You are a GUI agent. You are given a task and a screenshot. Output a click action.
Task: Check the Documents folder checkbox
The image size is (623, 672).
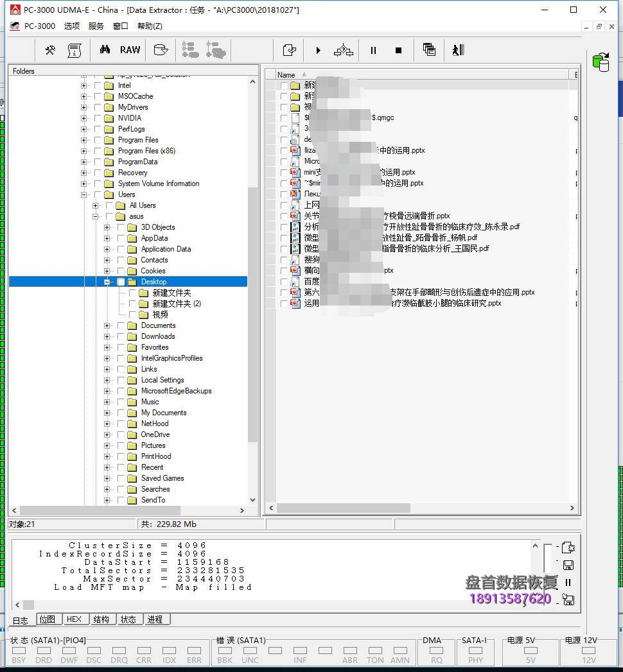121,325
